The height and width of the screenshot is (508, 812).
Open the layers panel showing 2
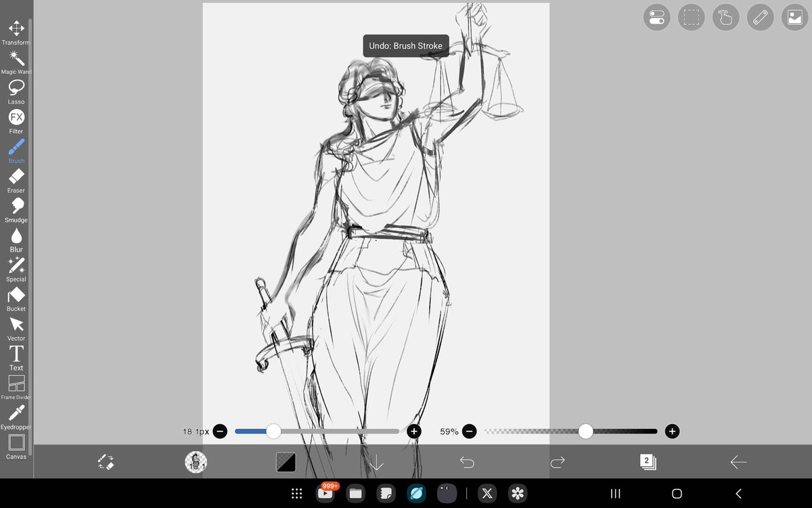[648, 462]
